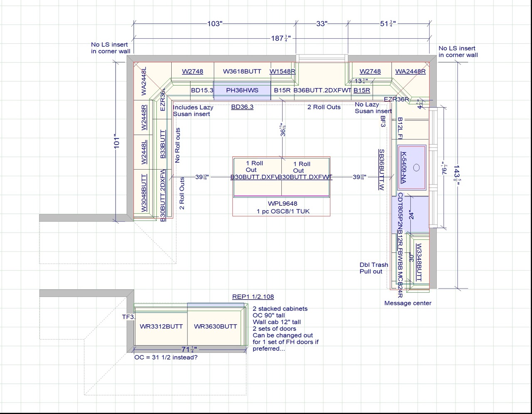Select the WR3630BUTT cabinet
The height and width of the screenshot is (414, 532).
tap(215, 326)
